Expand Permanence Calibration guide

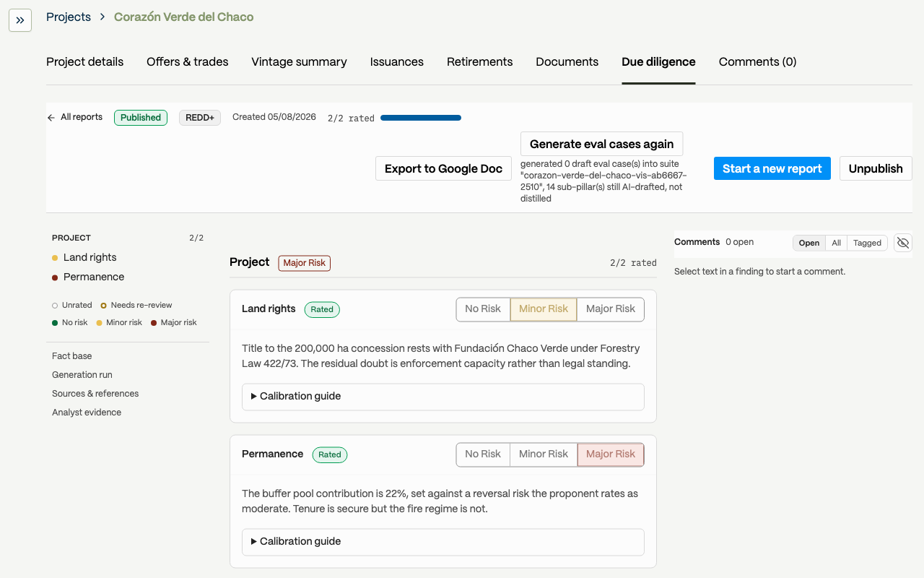click(443, 542)
